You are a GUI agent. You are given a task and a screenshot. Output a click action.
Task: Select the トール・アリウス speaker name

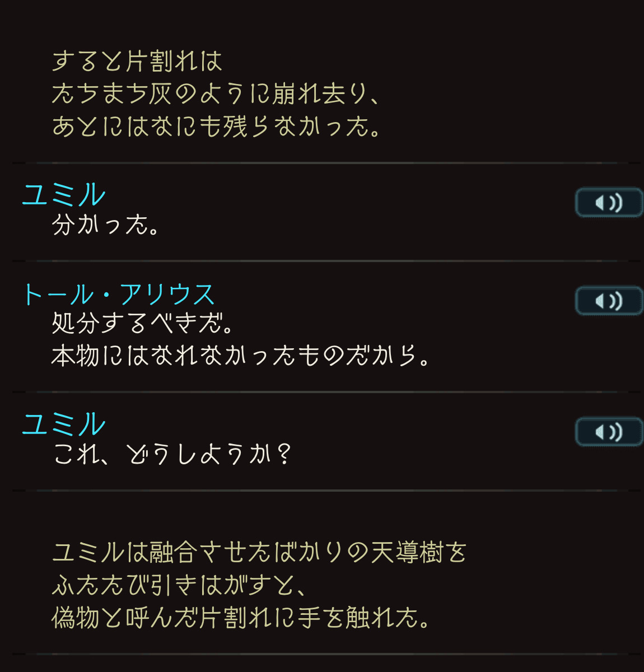coord(118,294)
